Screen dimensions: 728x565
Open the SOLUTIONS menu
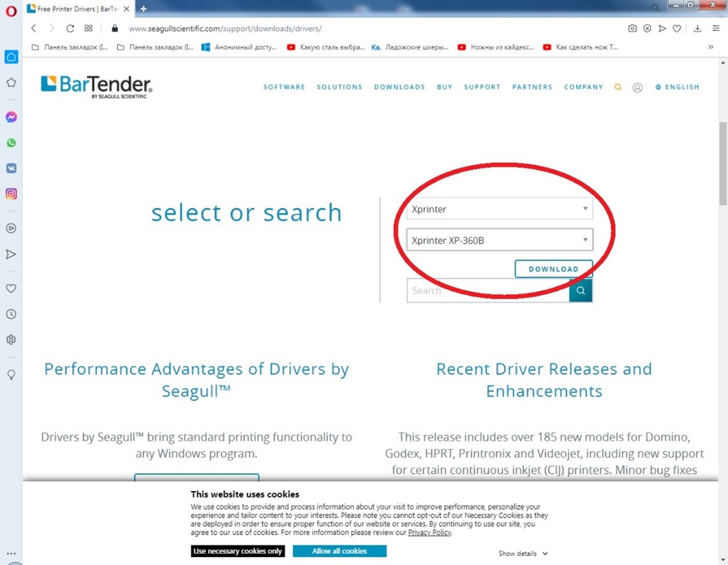click(340, 87)
